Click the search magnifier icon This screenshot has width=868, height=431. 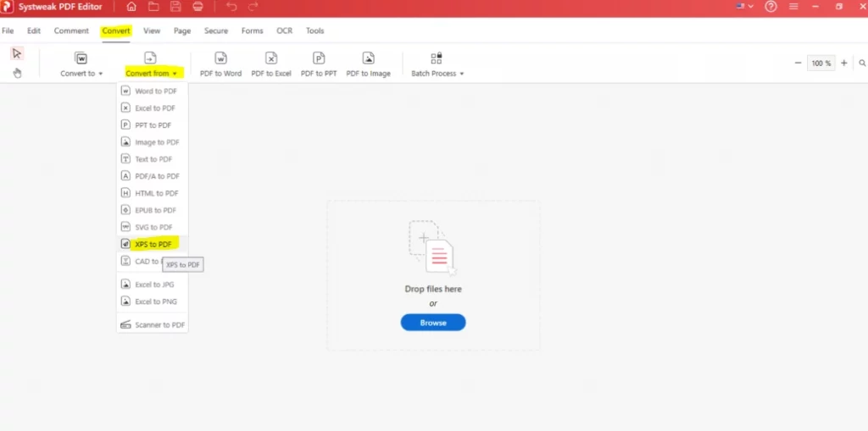pyautogui.click(x=862, y=63)
